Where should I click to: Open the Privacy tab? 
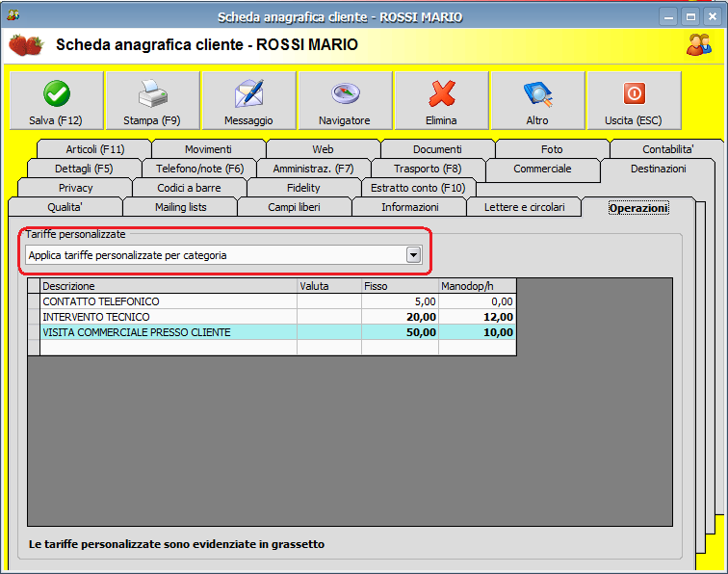pos(75,188)
